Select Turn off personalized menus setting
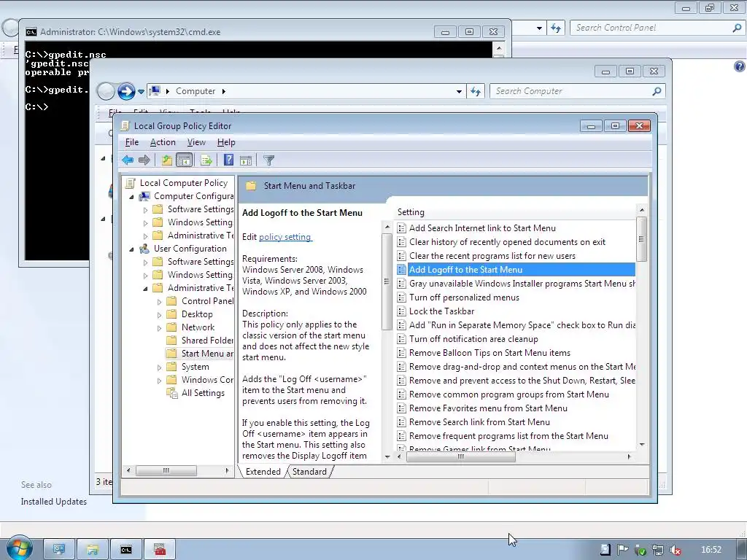Viewport: 747px width, 560px height. coord(464,297)
